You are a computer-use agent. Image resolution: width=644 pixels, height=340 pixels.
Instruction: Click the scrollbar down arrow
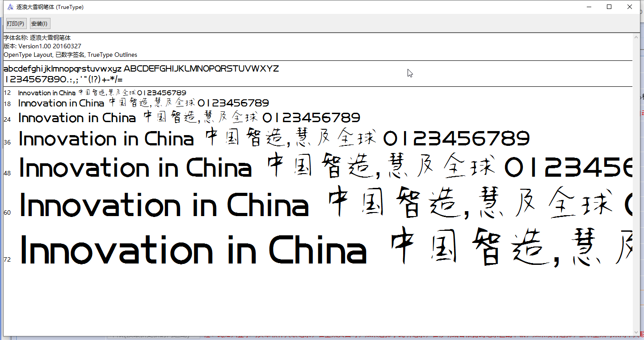coord(636,331)
